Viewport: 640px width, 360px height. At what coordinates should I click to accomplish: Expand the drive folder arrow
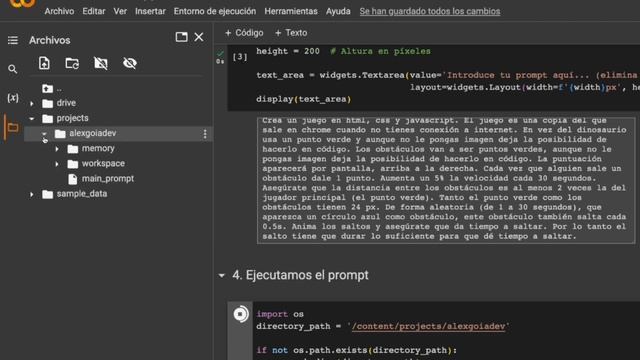(x=32, y=103)
